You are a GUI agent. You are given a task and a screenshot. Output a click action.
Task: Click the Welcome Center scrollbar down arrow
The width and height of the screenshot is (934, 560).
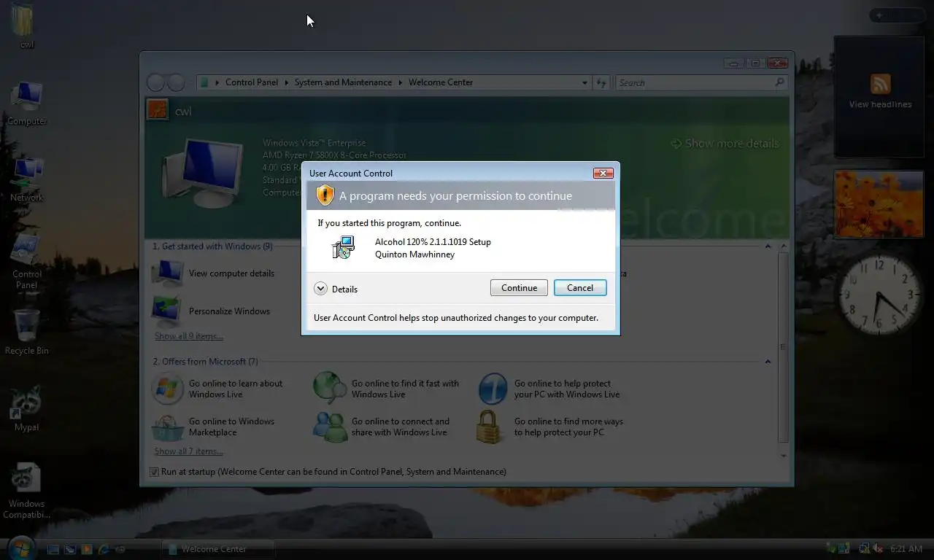click(x=784, y=456)
